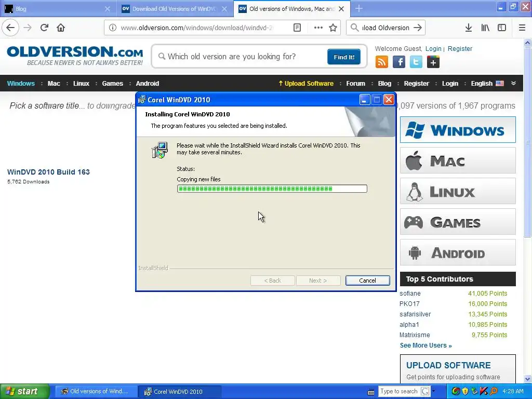Viewport: 532px width, 399px height.
Task: Click the browser address bar URL
Action: 197,28
